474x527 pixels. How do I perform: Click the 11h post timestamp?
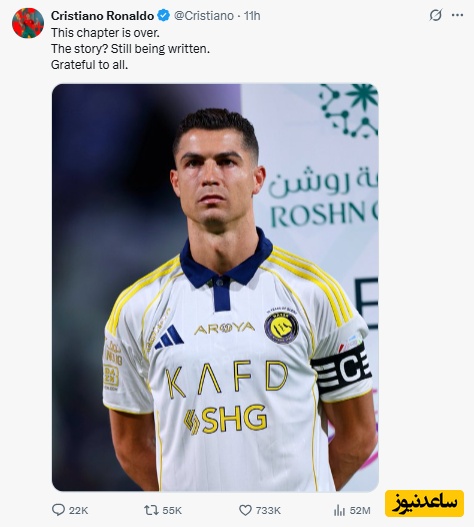click(252, 16)
